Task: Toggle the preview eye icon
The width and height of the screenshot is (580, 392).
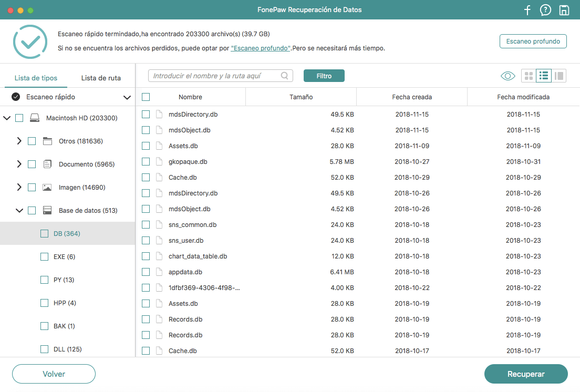Action: (508, 76)
